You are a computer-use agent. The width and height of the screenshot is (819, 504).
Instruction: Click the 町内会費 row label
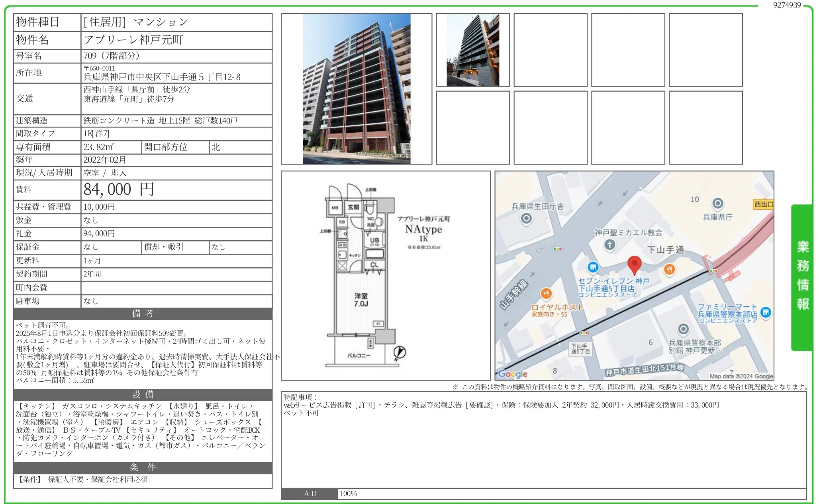click(31, 288)
